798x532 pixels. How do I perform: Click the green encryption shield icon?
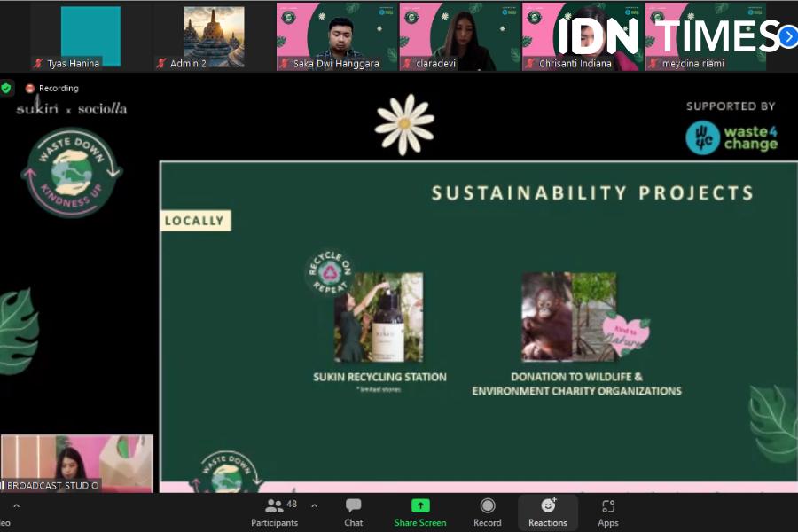(6, 88)
